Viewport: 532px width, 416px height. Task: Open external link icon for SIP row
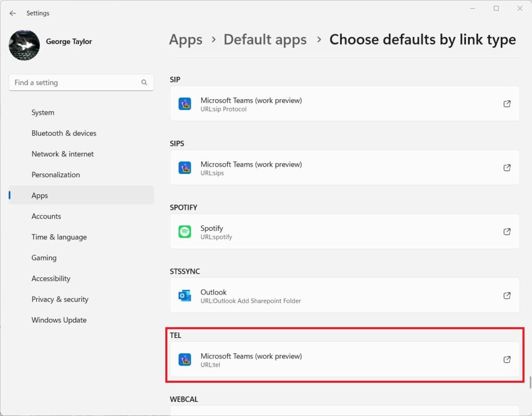(x=507, y=104)
